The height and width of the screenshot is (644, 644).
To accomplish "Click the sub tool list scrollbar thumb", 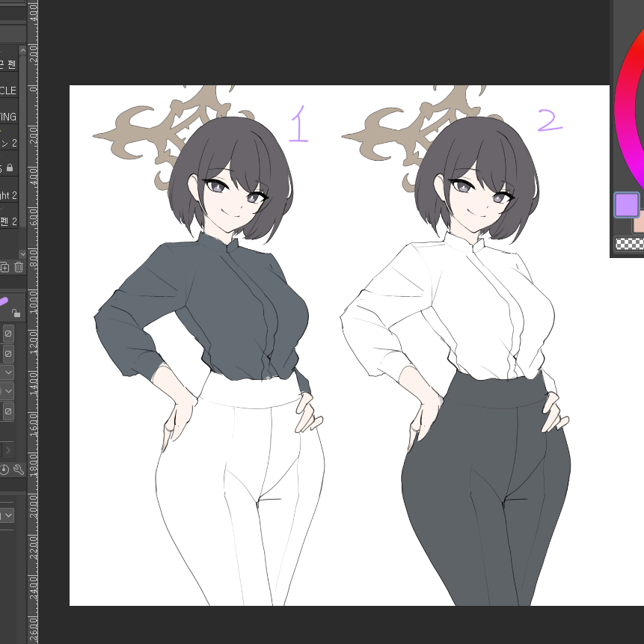I will click(22, 141).
